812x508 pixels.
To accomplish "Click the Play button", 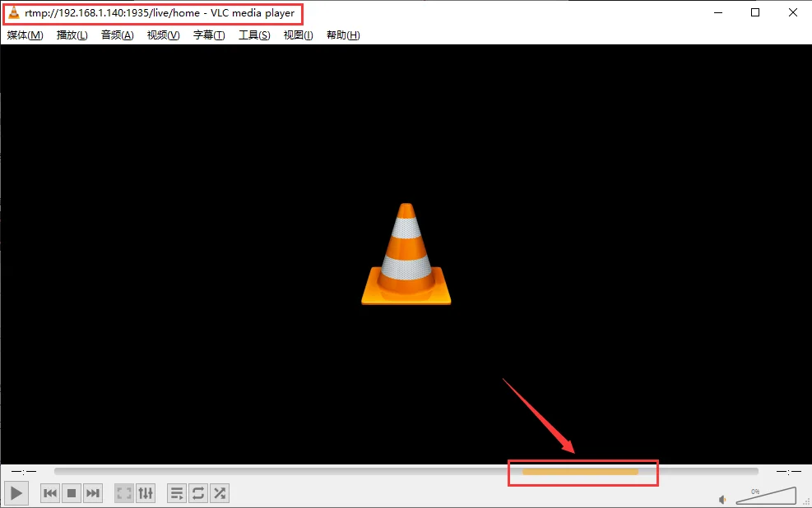I will [16, 493].
